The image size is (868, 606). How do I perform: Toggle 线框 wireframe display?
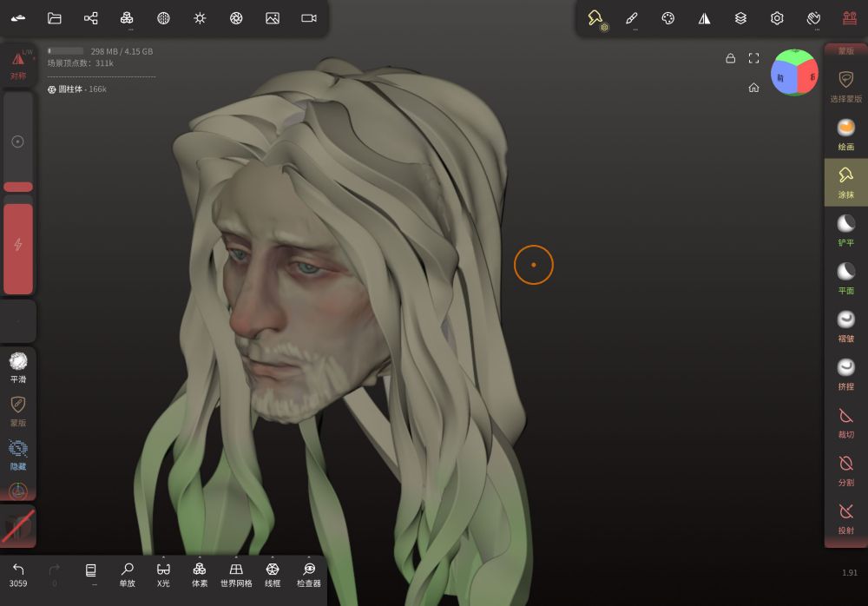[x=273, y=575]
